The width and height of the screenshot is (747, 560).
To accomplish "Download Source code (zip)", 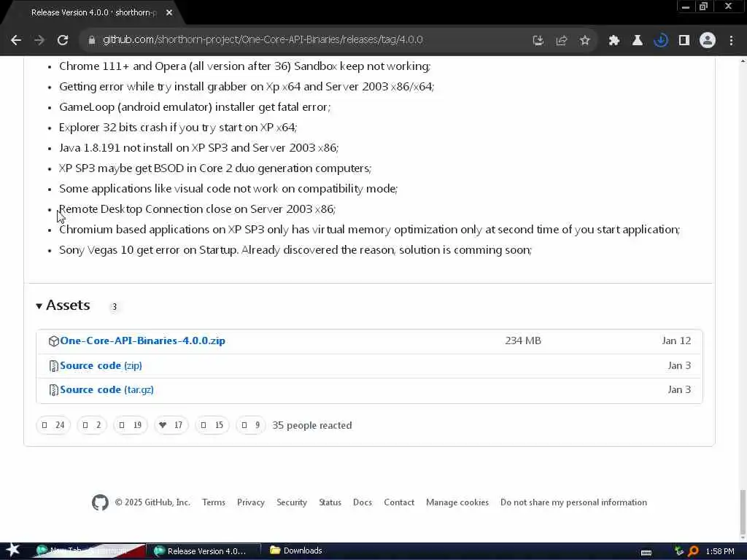I will 101,366.
